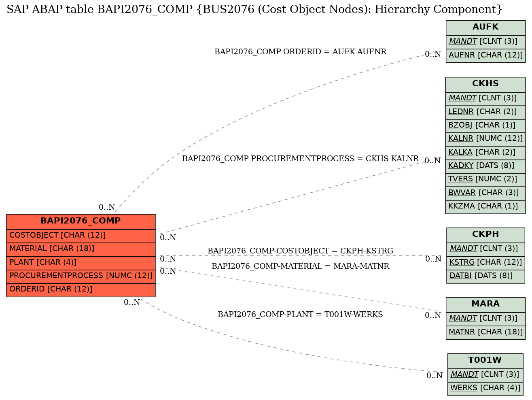Screen dimensions: 532x400
Task: Click 0..N above the BAPI2076_COMP table
Action: 107,207
